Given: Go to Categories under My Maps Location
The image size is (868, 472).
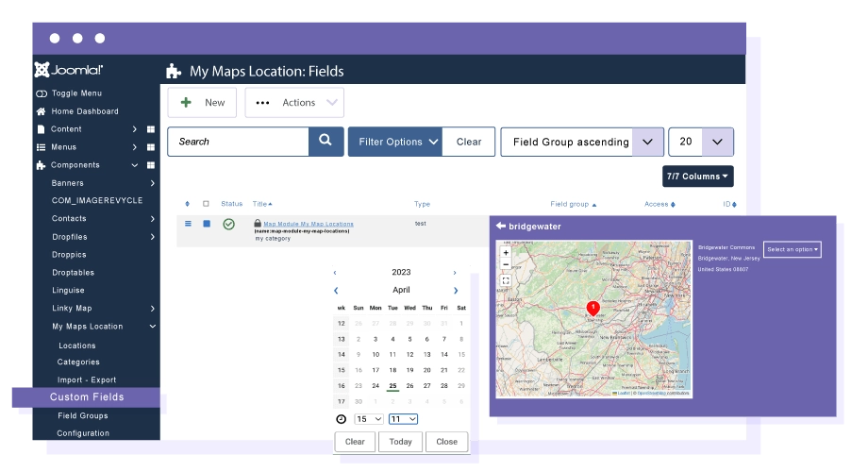Looking at the screenshot, I should [78, 362].
